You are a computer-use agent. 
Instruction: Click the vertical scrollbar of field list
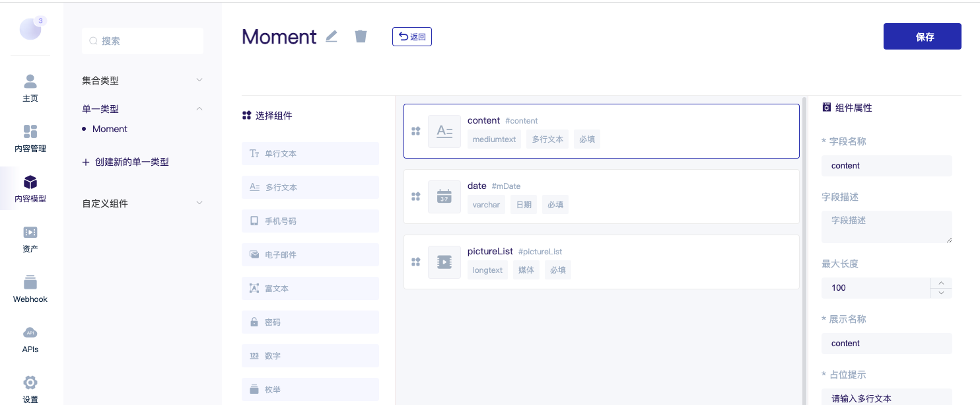point(804,251)
